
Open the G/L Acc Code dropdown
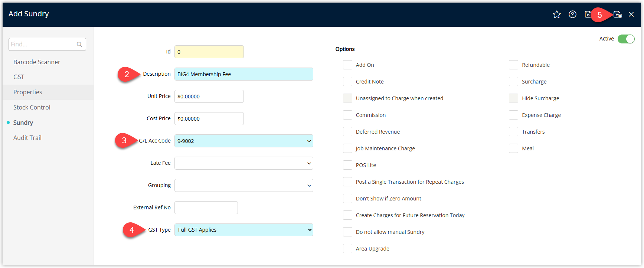pyautogui.click(x=243, y=141)
